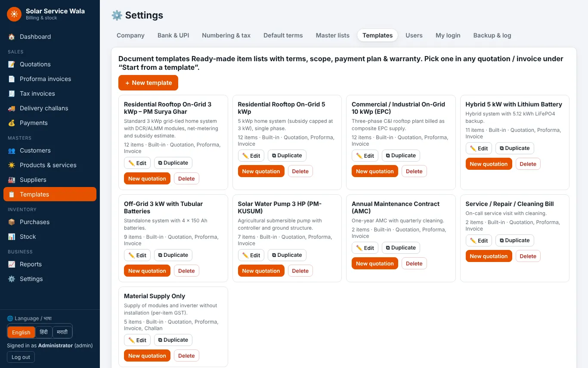
Task: Open Dashboard via its house icon
Action: click(12, 37)
